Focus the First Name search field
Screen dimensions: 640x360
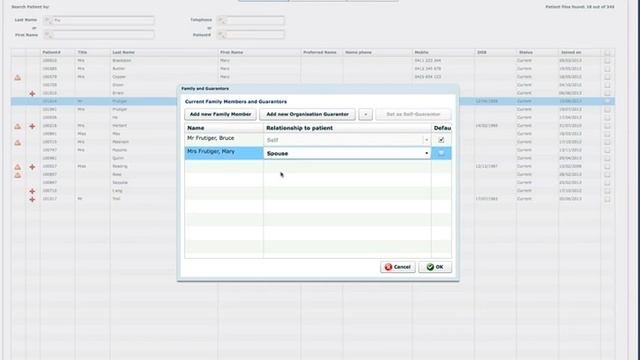click(99, 35)
